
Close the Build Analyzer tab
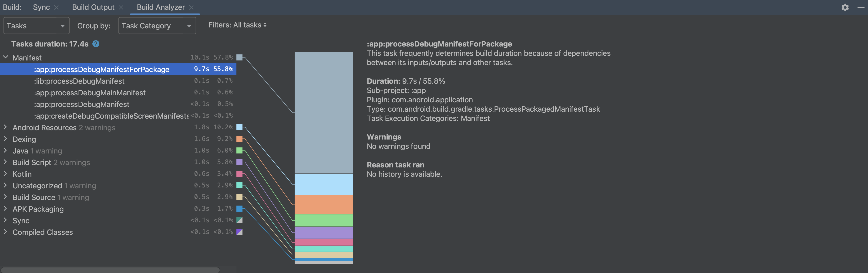[x=191, y=7]
